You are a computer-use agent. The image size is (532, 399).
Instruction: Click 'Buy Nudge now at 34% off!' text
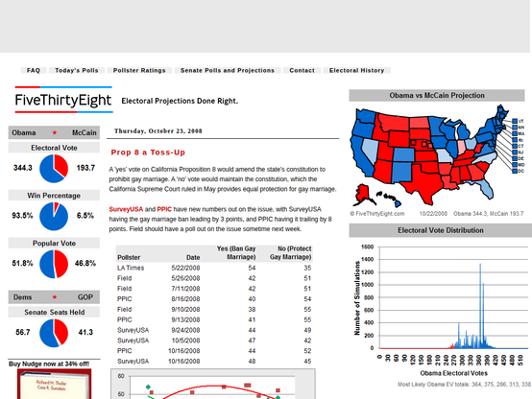(49, 364)
